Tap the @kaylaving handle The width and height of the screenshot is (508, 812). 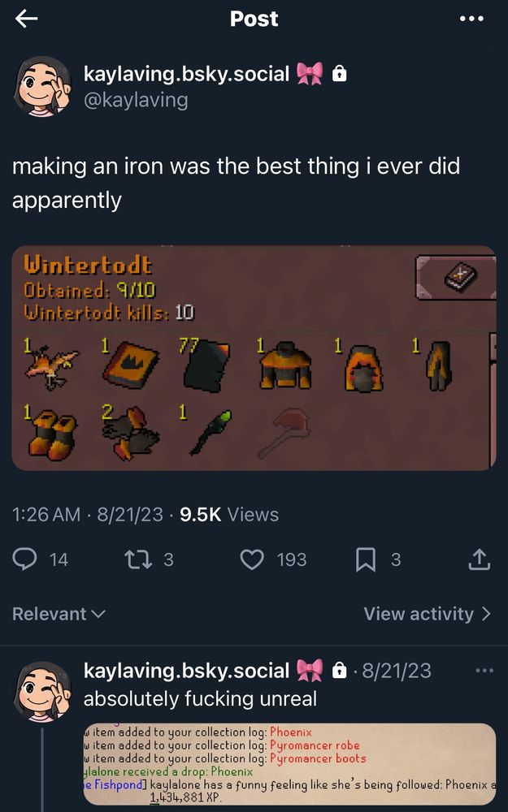(136, 99)
